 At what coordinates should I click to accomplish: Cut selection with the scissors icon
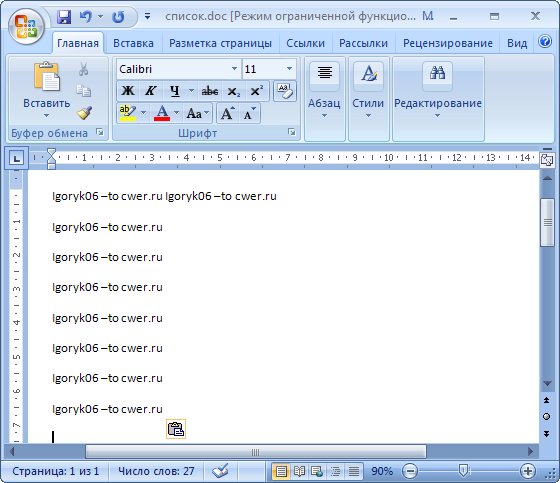(x=84, y=69)
